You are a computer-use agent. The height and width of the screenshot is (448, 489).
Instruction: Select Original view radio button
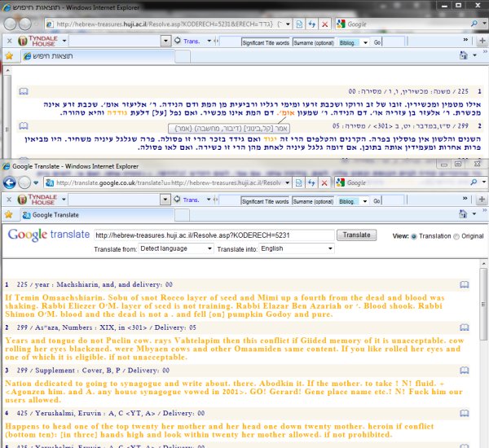(456, 237)
